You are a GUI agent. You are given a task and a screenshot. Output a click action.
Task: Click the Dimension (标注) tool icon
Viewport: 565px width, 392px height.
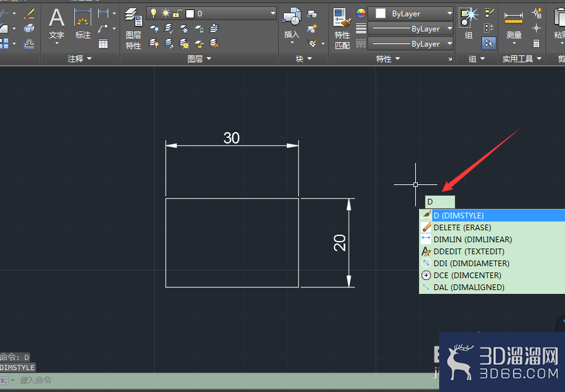click(82, 24)
